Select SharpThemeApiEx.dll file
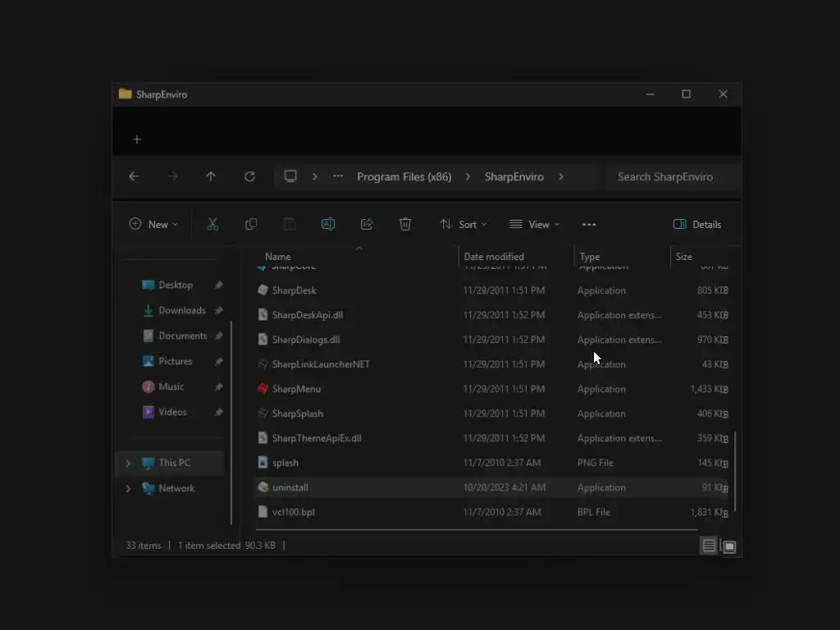This screenshot has width=840, height=630. tap(492, 438)
